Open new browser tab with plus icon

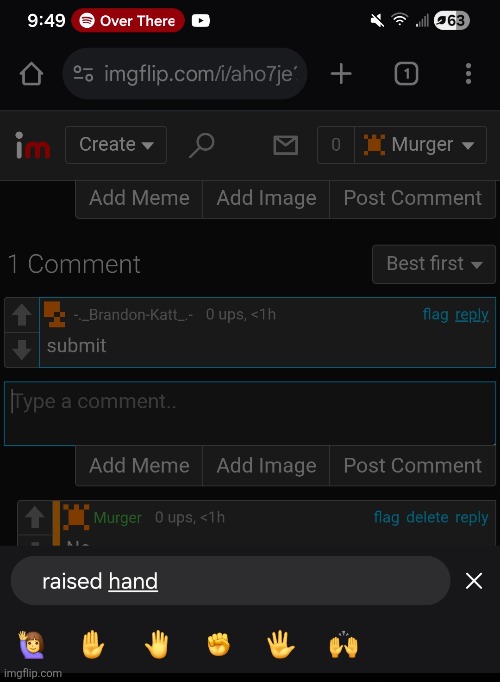coord(341,74)
